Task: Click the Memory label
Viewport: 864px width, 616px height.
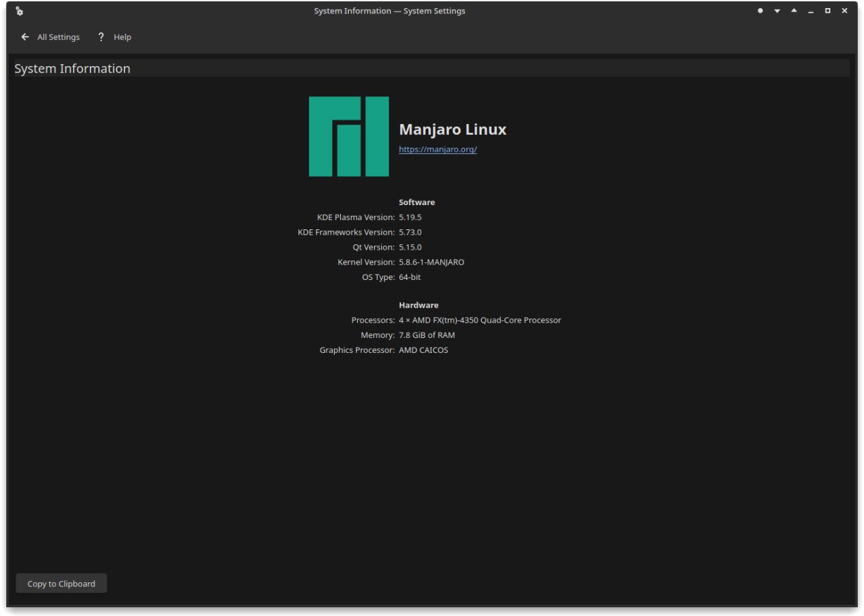Action: coord(377,335)
